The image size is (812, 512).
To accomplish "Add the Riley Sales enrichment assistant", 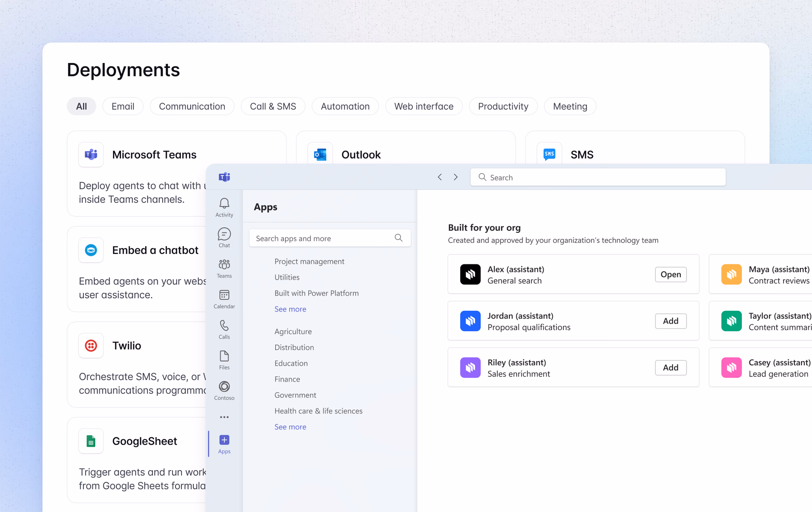I will tap(670, 367).
